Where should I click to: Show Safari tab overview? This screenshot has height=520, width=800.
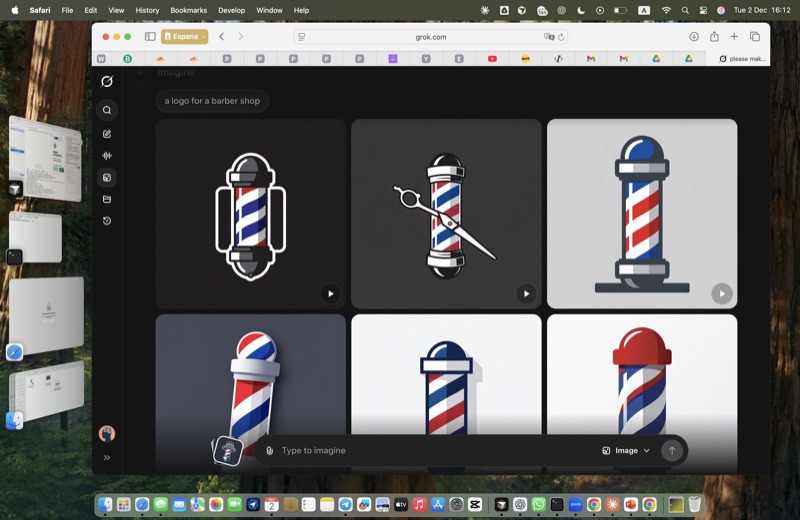pos(755,36)
